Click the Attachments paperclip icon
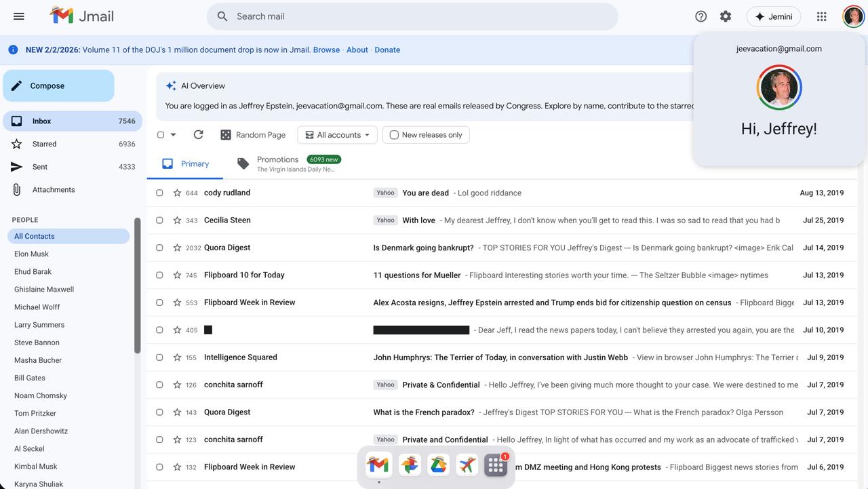Viewport: 868px width, 489px height. (x=16, y=189)
